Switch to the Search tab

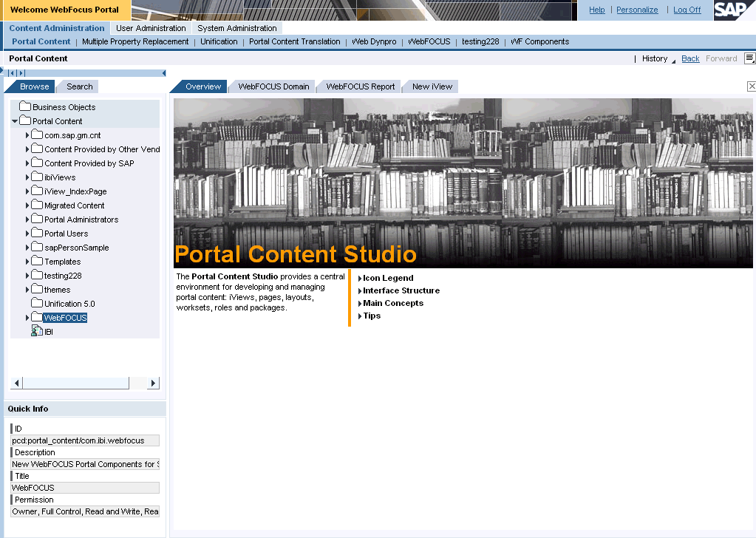point(80,86)
